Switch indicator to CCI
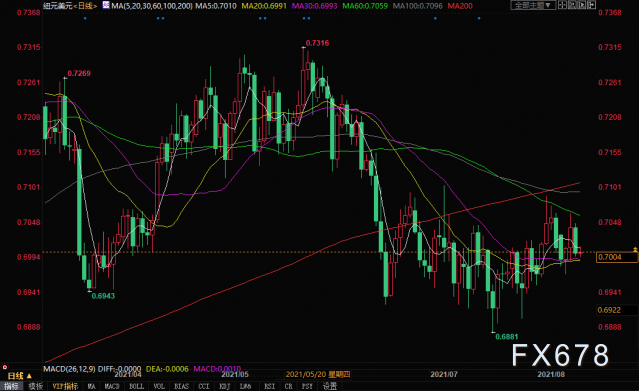The height and width of the screenshot is (391, 640). pos(204,386)
